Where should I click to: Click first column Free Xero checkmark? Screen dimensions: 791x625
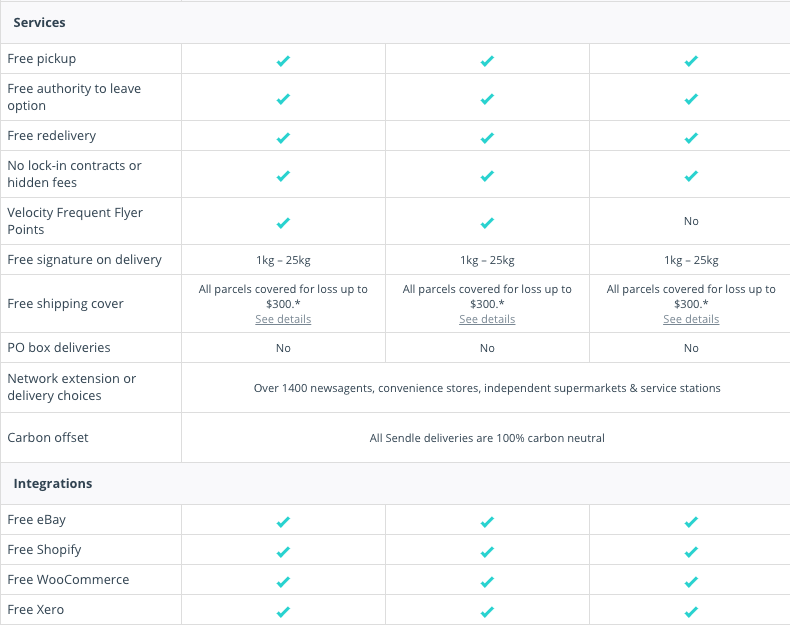[283, 612]
